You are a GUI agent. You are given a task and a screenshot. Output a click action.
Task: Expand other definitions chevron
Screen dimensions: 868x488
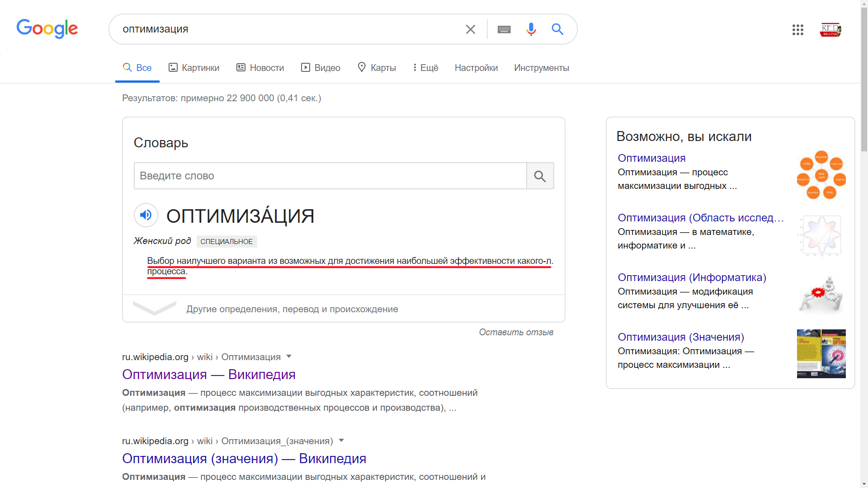click(x=155, y=309)
